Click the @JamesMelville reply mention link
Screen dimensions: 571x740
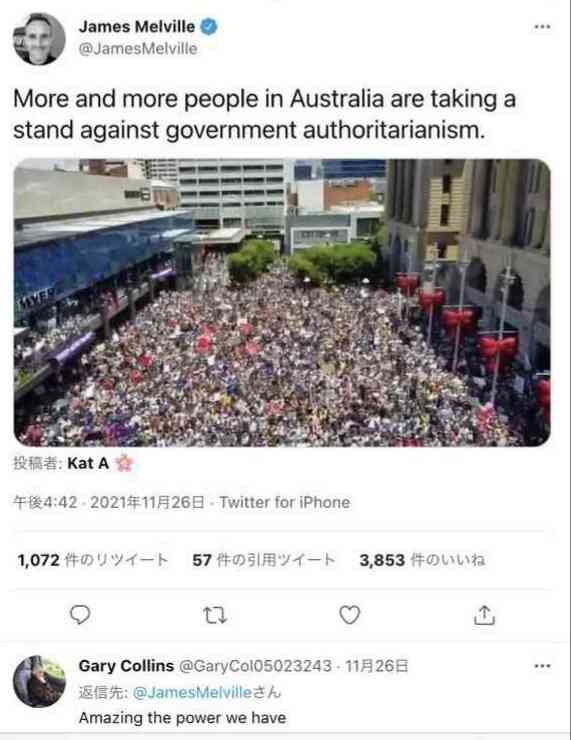[192, 692]
